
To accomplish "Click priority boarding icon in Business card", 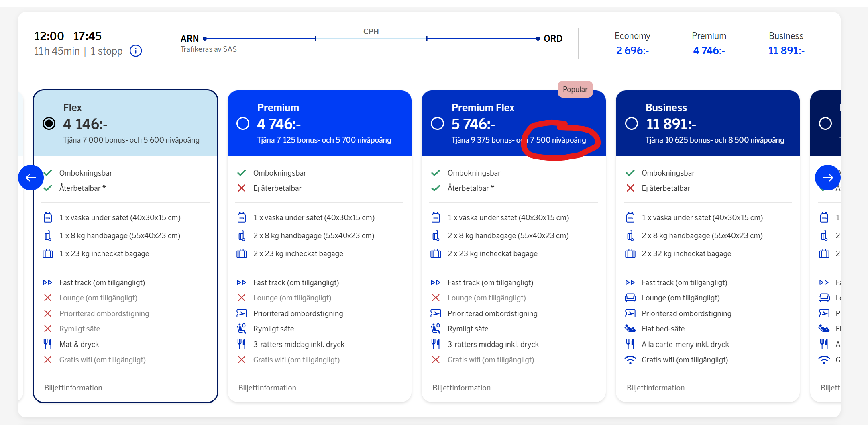I will click(630, 313).
